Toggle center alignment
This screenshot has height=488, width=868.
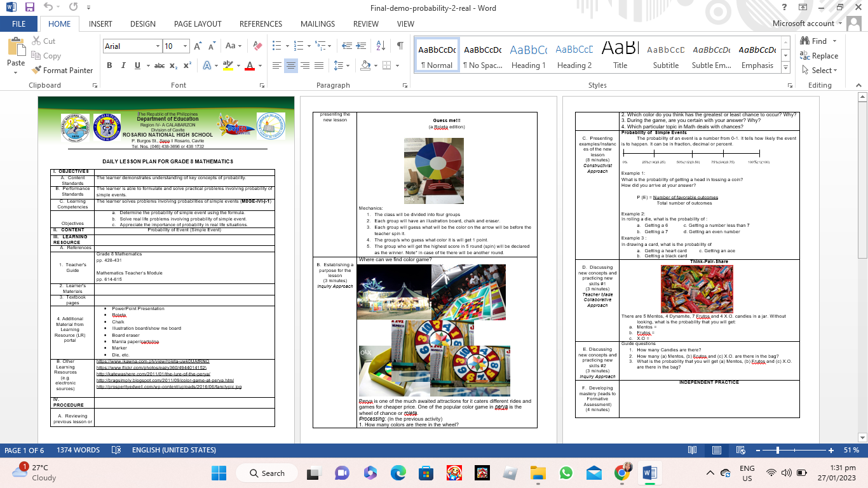(x=291, y=65)
